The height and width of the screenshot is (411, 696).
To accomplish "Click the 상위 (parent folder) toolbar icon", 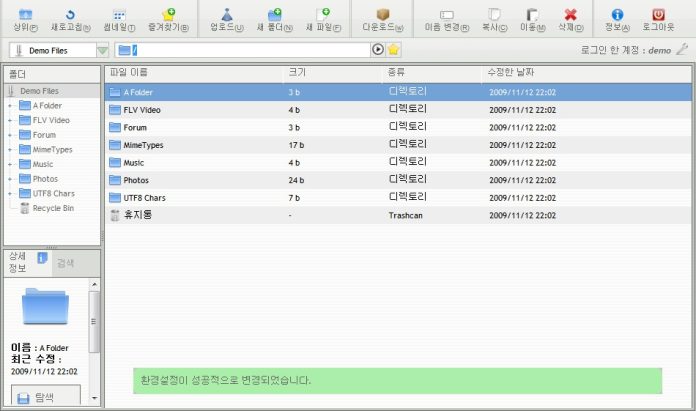I will (25, 15).
